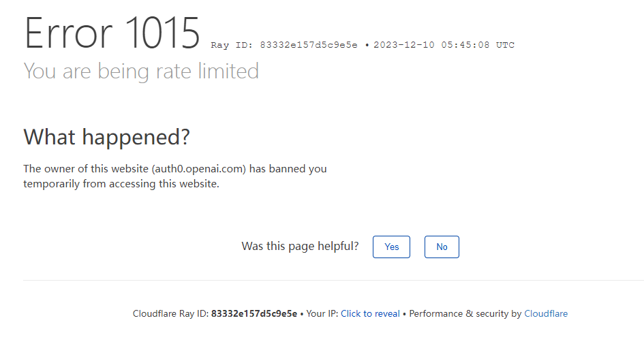
Task: Click the Error 1015 heading
Action: (112, 33)
